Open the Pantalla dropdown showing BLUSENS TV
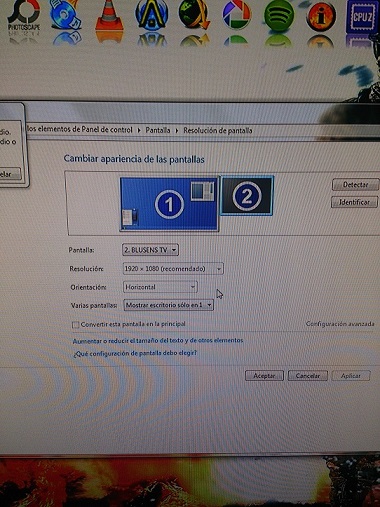 click(x=150, y=250)
